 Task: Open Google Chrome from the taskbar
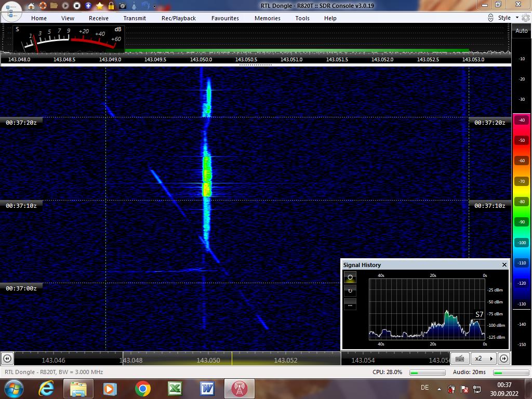[142, 389]
